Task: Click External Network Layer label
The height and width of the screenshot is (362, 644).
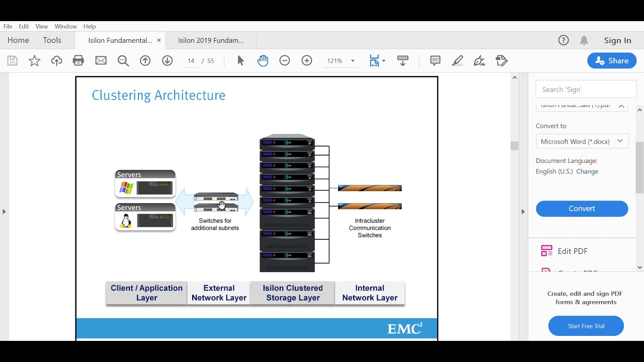Action: [219, 293]
